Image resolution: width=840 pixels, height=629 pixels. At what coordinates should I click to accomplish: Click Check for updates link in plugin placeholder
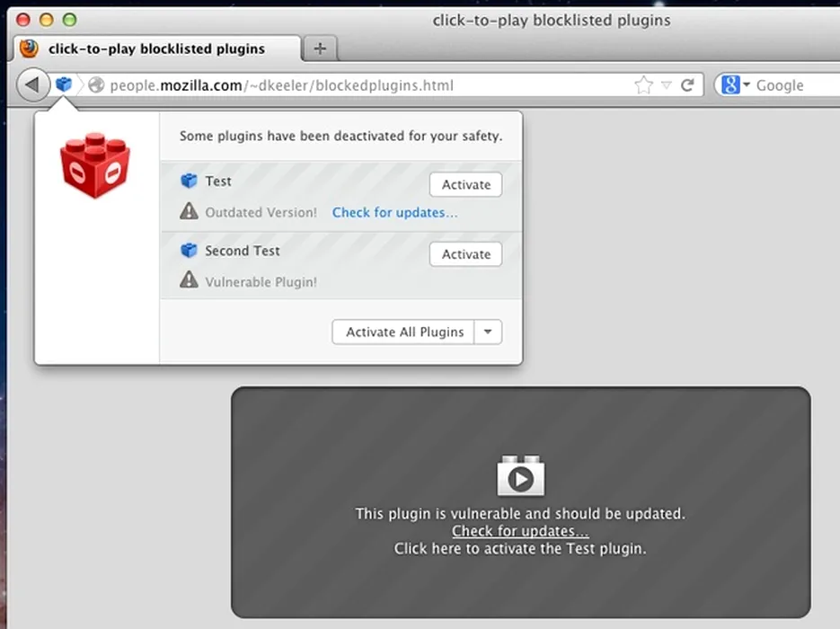click(520, 531)
